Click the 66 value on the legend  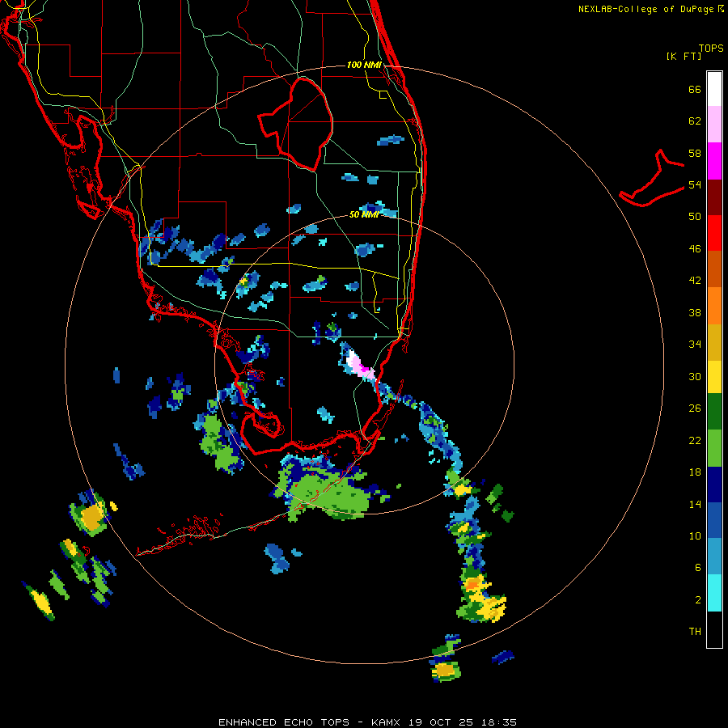pyautogui.click(x=695, y=90)
